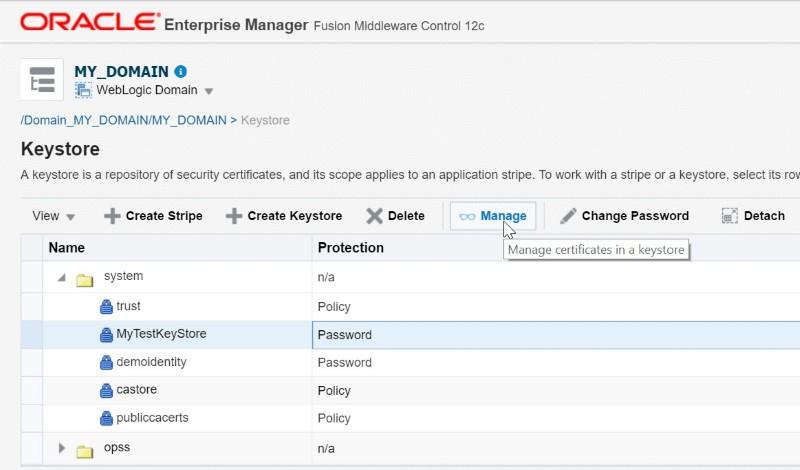The height and width of the screenshot is (470, 800).
Task: Select the castore keystore
Action: tap(136, 389)
